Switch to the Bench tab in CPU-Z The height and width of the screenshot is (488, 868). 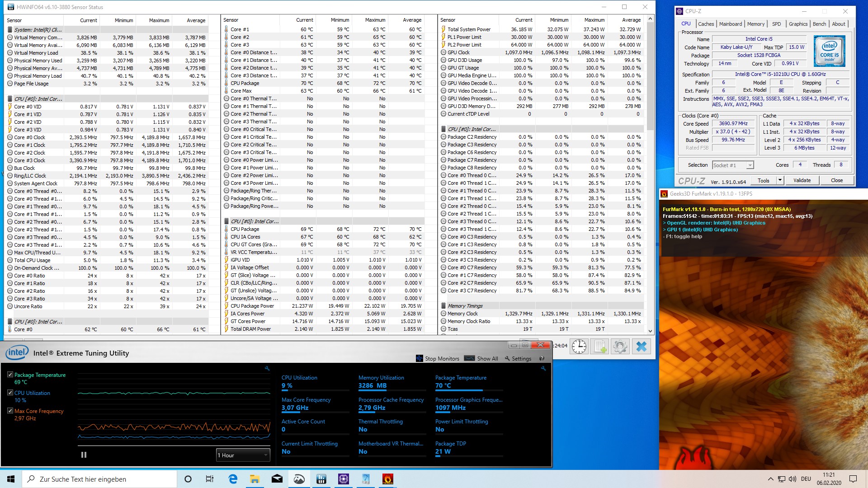coord(819,24)
